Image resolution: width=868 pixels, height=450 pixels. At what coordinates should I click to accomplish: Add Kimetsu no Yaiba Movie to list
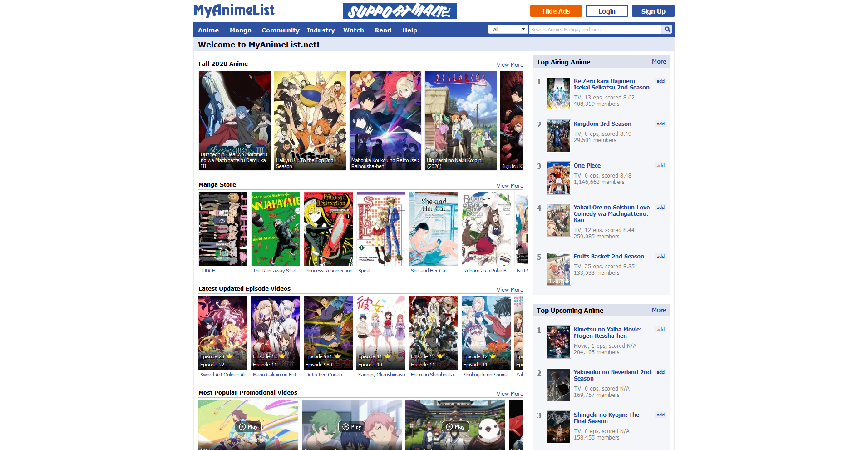(x=661, y=330)
